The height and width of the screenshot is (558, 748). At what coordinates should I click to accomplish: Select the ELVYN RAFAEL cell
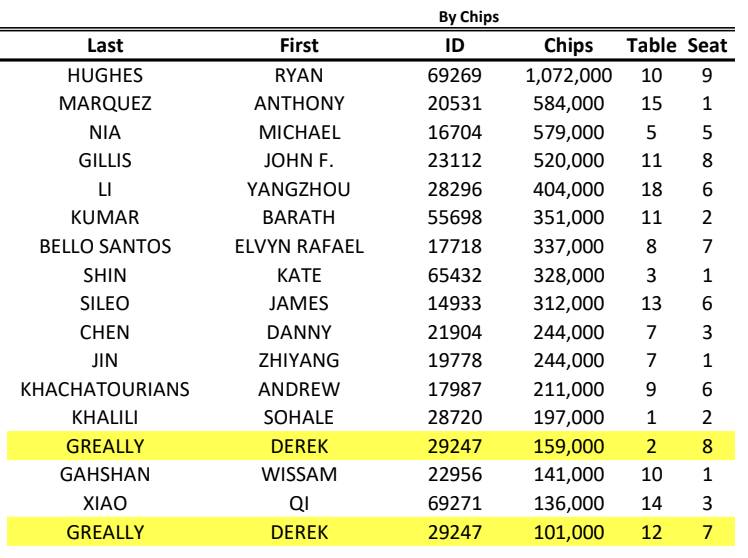tap(300, 242)
